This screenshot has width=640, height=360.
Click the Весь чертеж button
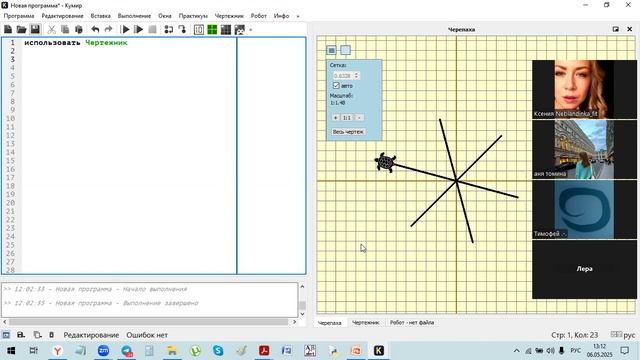coord(348,132)
